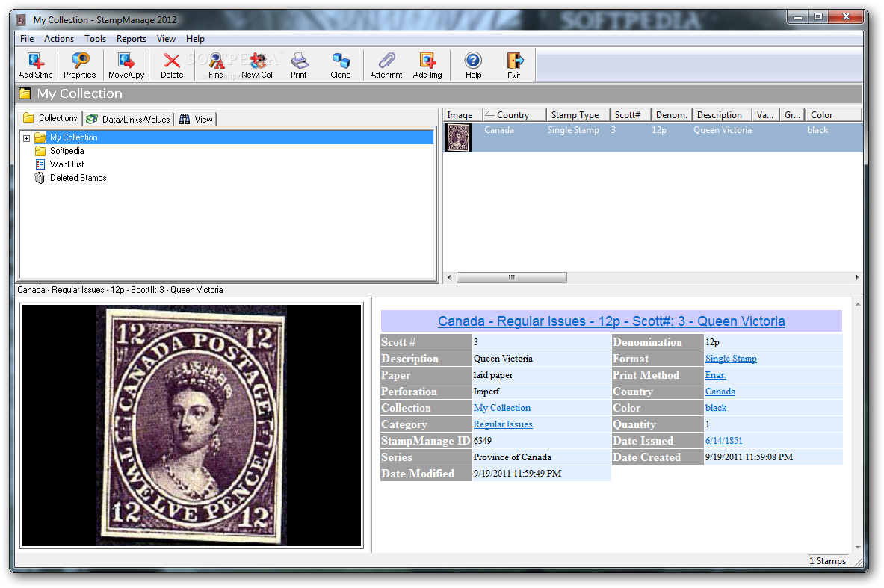Click the details pane scroll down arrow
Image resolution: width=884 pixels, height=588 pixels.
[858, 548]
